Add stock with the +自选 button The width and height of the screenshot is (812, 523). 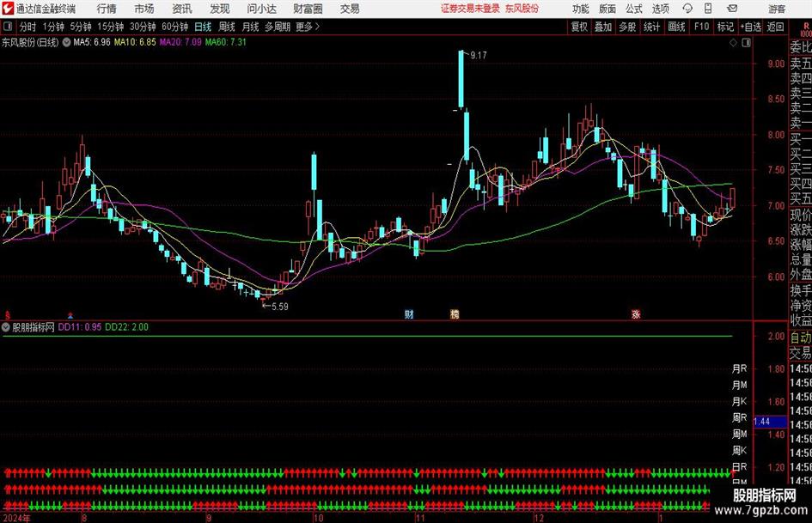click(x=751, y=27)
